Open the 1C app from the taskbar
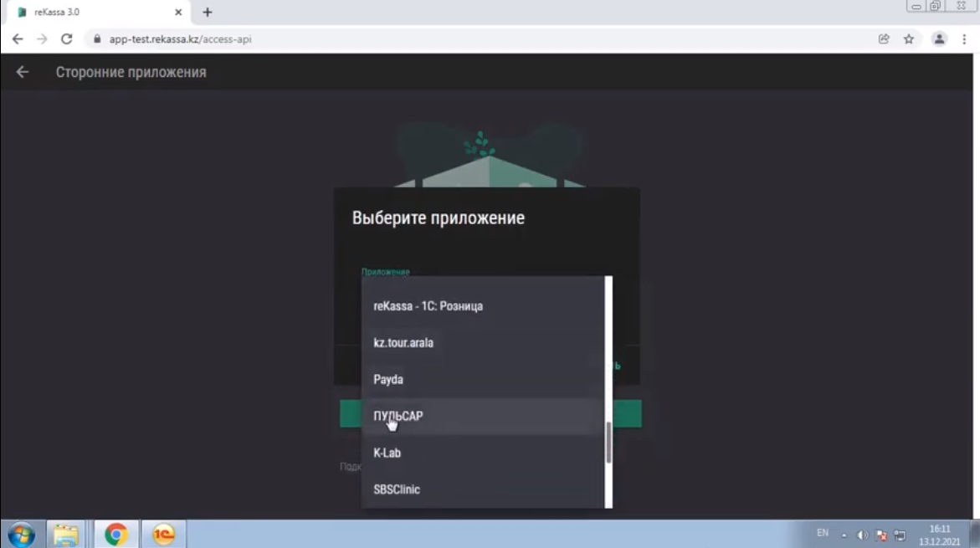The image size is (980, 548). click(x=163, y=535)
